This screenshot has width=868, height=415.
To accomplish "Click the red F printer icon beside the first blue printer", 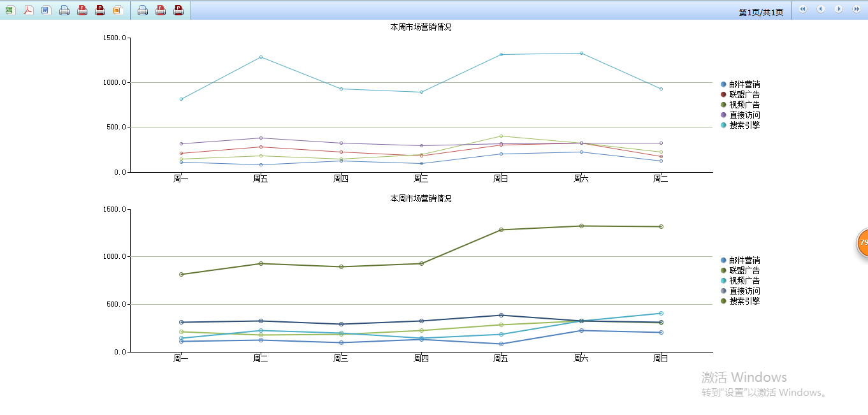I will point(82,10).
